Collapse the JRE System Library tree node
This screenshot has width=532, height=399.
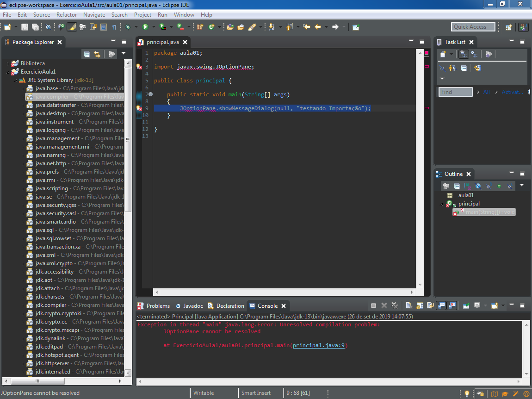tap(15, 80)
